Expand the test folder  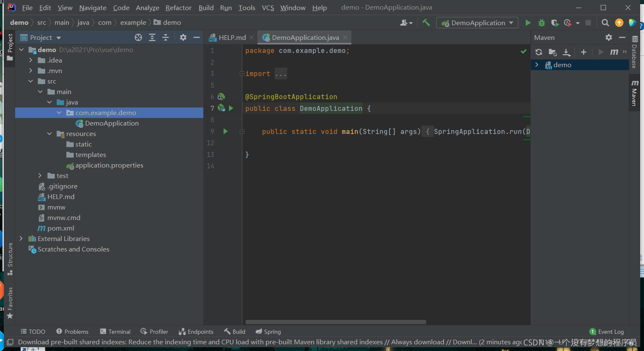click(x=40, y=175)
